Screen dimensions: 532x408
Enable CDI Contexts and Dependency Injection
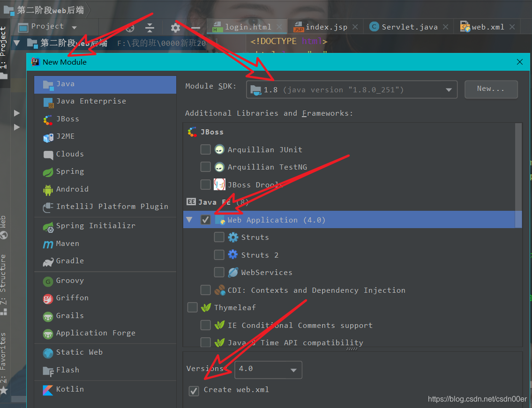coord(206,290)
